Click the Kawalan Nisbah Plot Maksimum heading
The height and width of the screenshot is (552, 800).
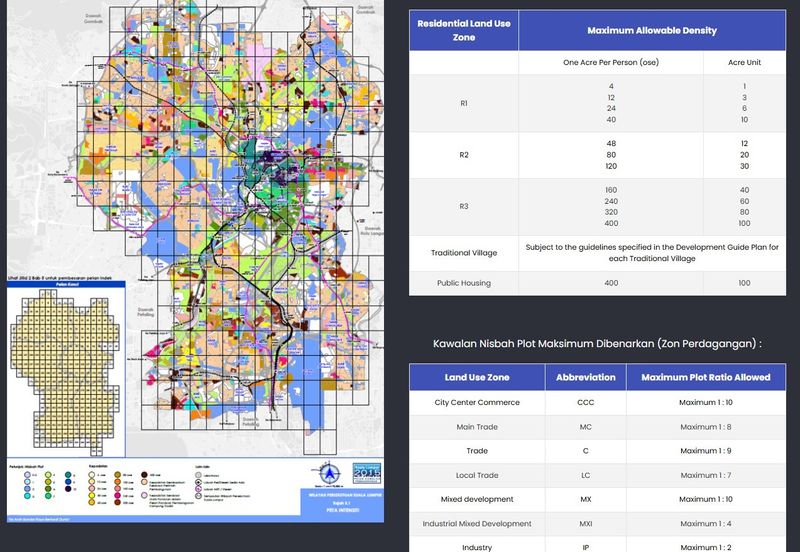tap(597, 344)
